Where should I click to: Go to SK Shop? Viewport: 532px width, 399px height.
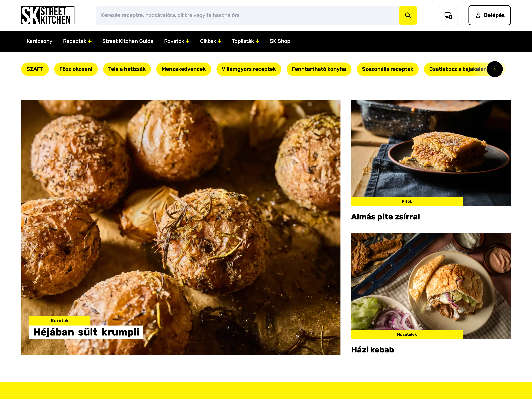click(280, 41)
